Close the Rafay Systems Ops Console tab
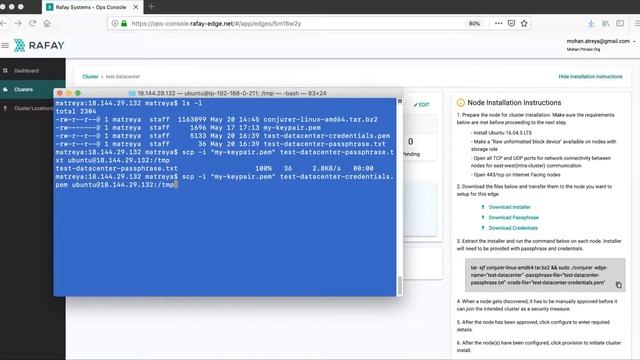 [136, 7]
